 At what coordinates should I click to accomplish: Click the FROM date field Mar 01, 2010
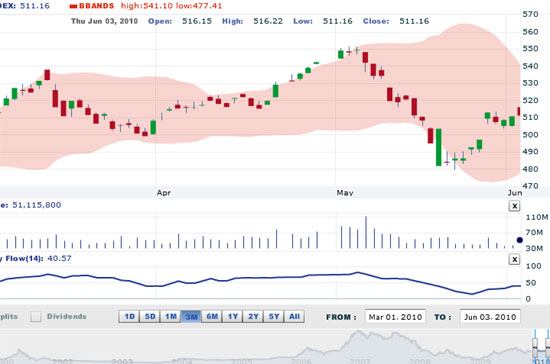pos(395,317)
